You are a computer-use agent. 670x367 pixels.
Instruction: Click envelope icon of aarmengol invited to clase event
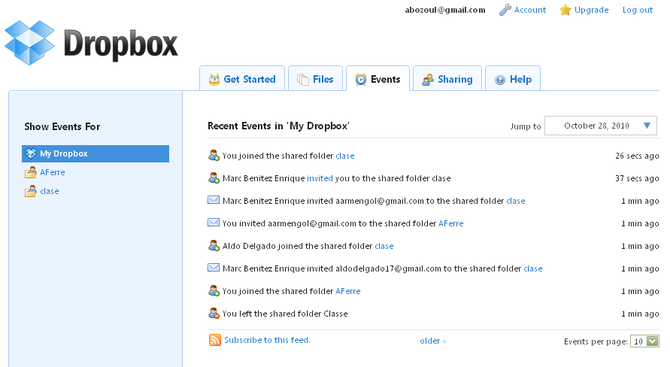214,200
